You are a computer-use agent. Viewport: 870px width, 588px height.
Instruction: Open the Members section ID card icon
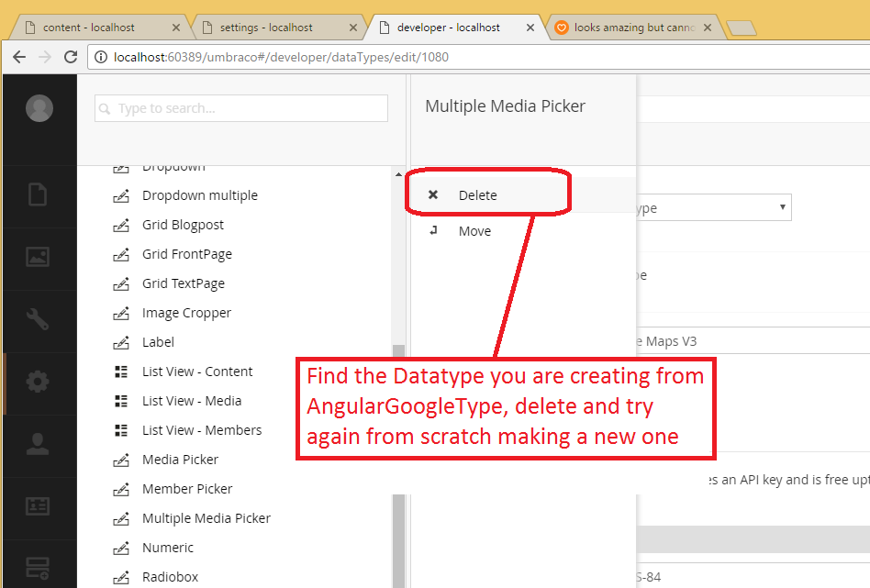point(38,506)
